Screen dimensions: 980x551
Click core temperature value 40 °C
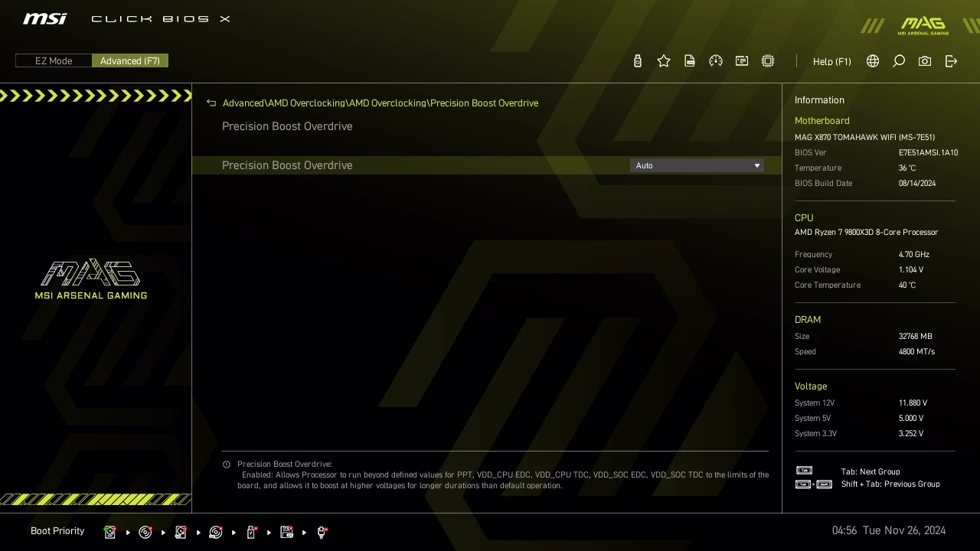[x=907, y=285]
